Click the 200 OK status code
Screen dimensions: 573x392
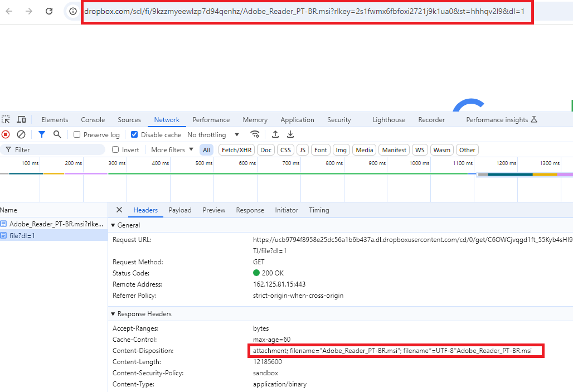(268, 273)
